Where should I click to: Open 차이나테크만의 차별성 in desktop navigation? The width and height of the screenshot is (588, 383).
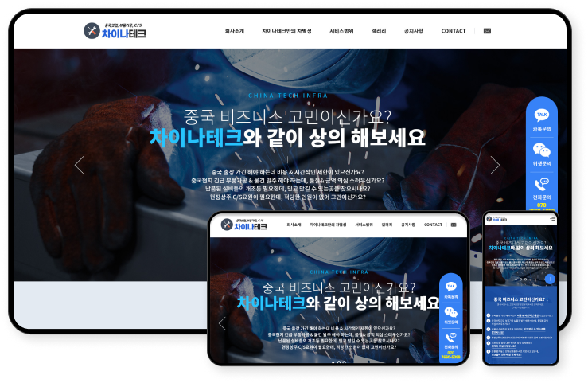click(x=286, y=31)
